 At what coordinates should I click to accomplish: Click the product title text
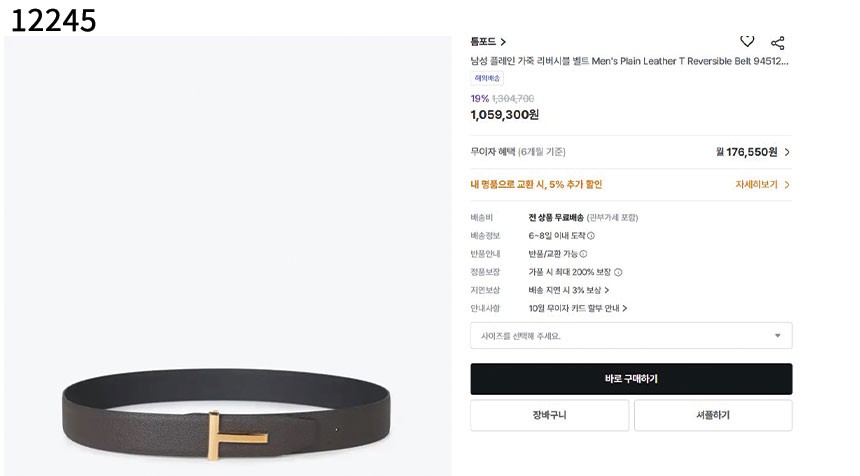pyautogui.click(x=629, y=61)
